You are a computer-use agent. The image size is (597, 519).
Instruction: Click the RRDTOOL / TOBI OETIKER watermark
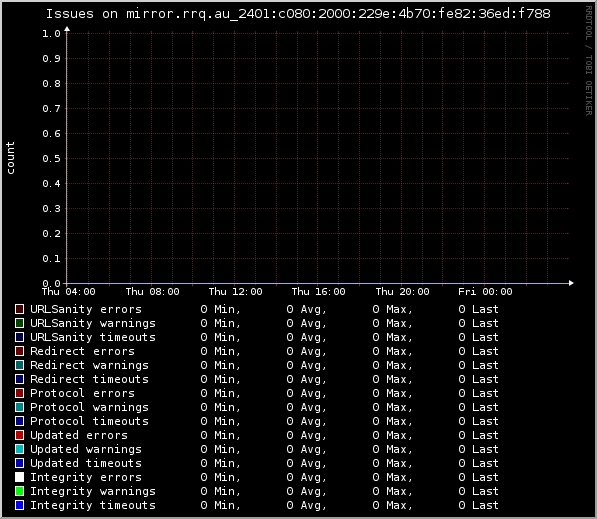(589, 61)
